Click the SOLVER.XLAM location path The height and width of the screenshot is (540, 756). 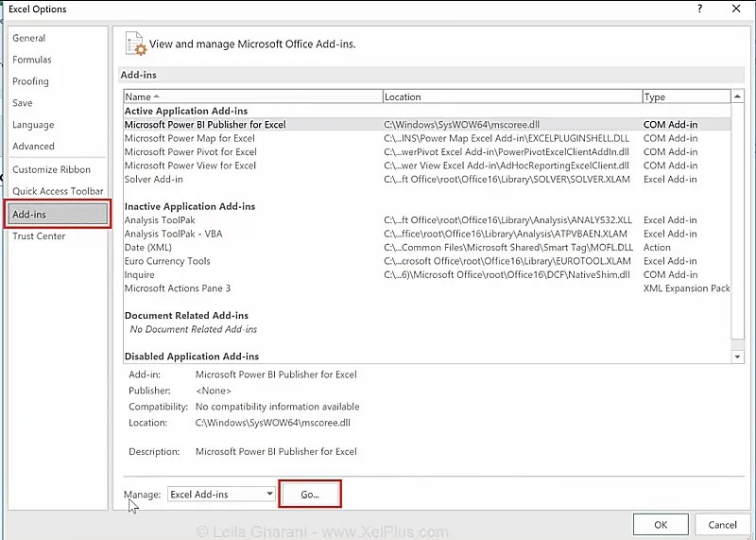point(507,179)
